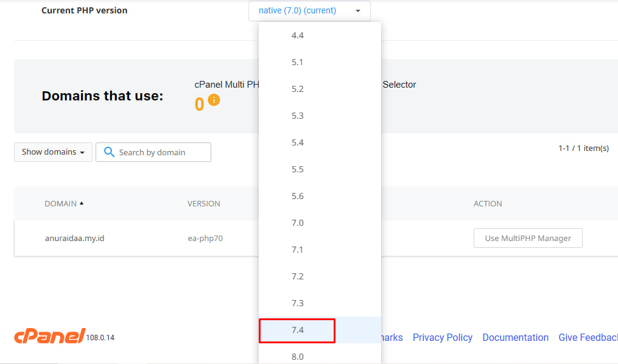Select PHP version 4.4
618x364 pixels.
pyautogui.click(x=320, y=35)
